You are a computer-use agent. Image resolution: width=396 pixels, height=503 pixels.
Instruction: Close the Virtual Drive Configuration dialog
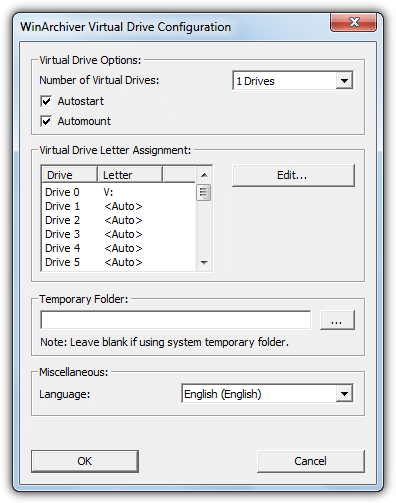click(354, 22)
